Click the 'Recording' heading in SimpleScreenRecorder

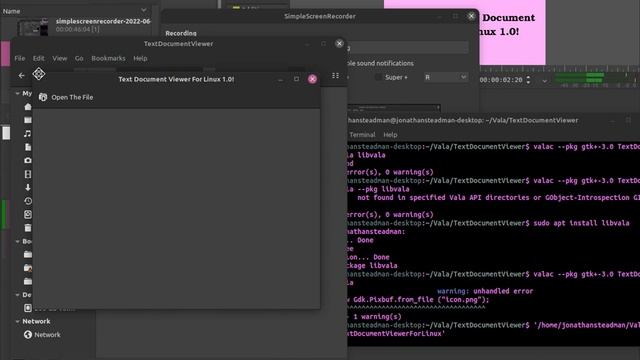181,33
